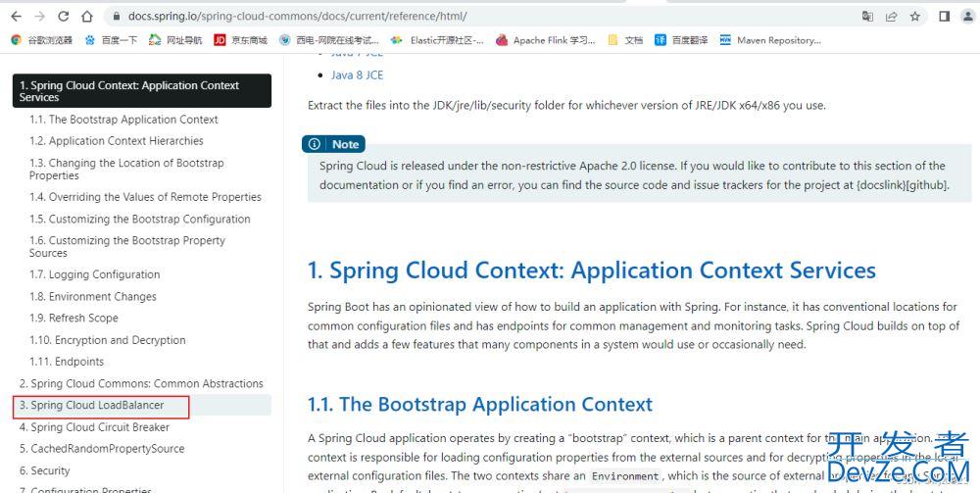Open the Elastic开源社区 bookmark
Screen dimensions: 980x493
pos(437,40)
